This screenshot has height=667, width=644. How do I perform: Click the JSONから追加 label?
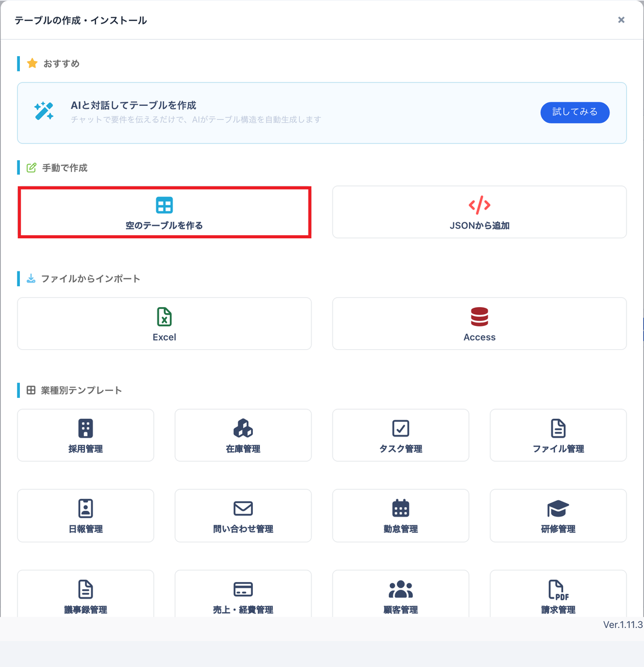click(479, 225)
